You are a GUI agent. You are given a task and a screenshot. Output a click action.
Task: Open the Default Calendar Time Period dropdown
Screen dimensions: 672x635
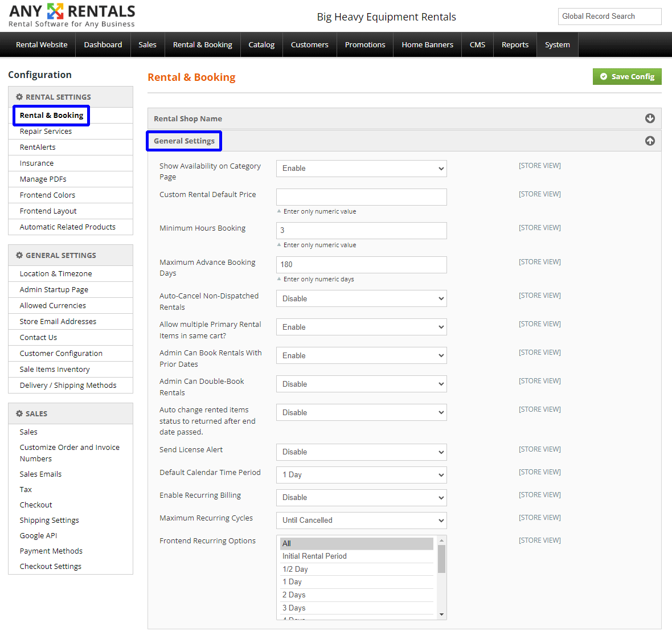tap(361, 475)
